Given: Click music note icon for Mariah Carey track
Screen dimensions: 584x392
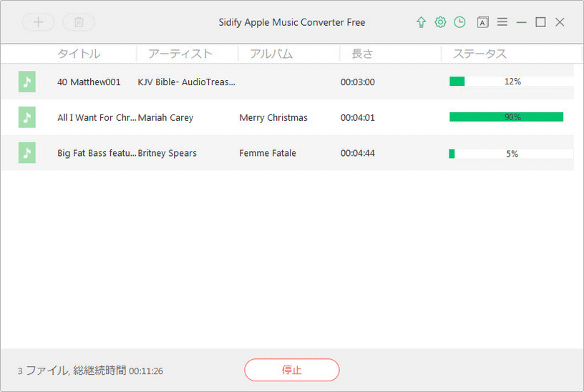Looking at the screenshot, I should tap(26, 117).
